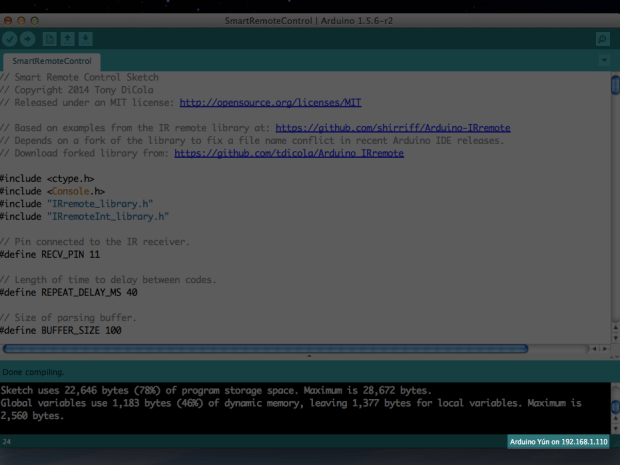Open the shirriff Arduino-IRremote GitHub link
620x465 pixels.
pos(393,128)
